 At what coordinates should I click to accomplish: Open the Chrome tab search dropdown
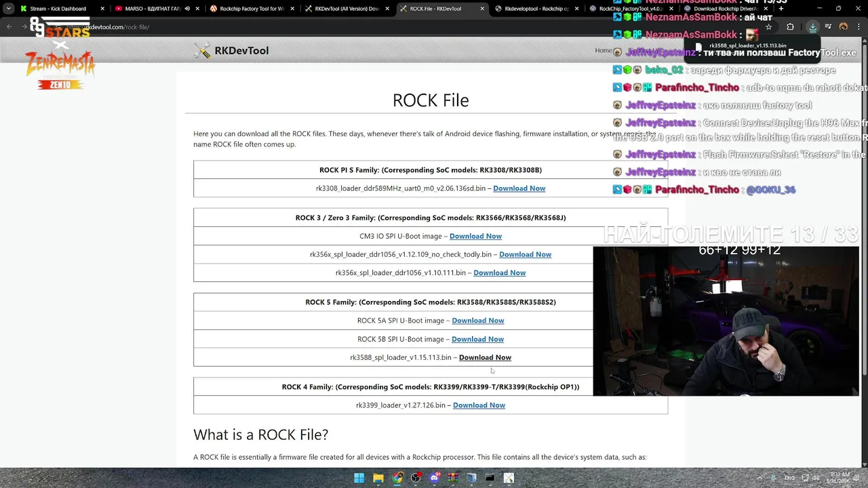(x=8, y=9)
